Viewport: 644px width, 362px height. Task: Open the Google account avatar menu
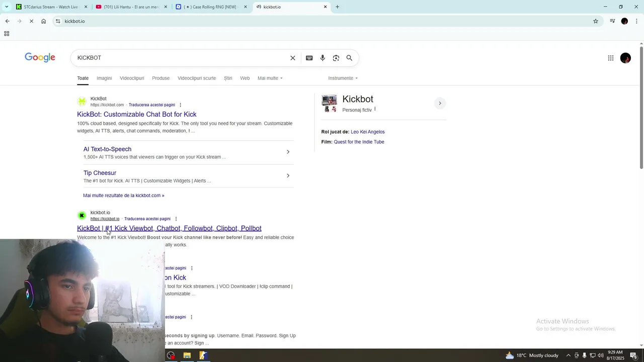[625, 58]
